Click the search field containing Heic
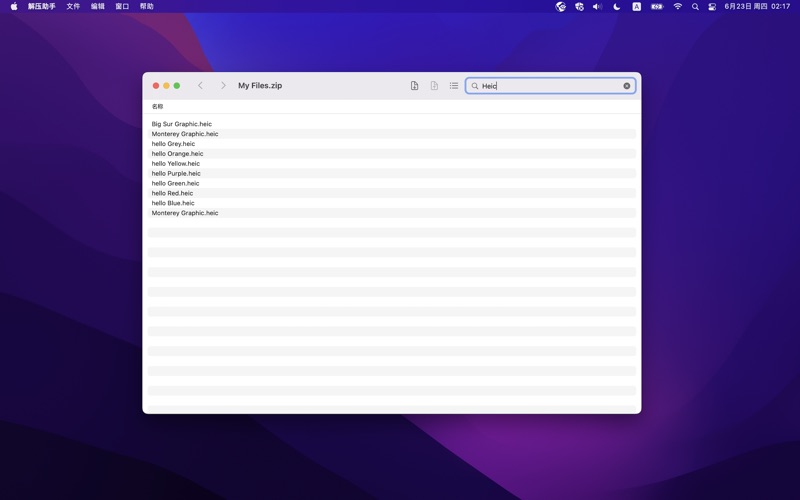The width and height of the screenshot is (800, 500). click(551, 86)
